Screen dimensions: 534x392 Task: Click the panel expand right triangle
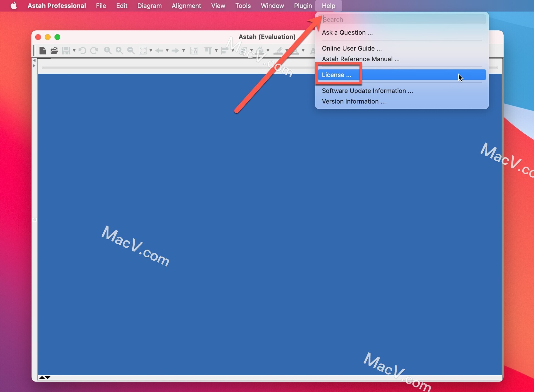point(34,66)
